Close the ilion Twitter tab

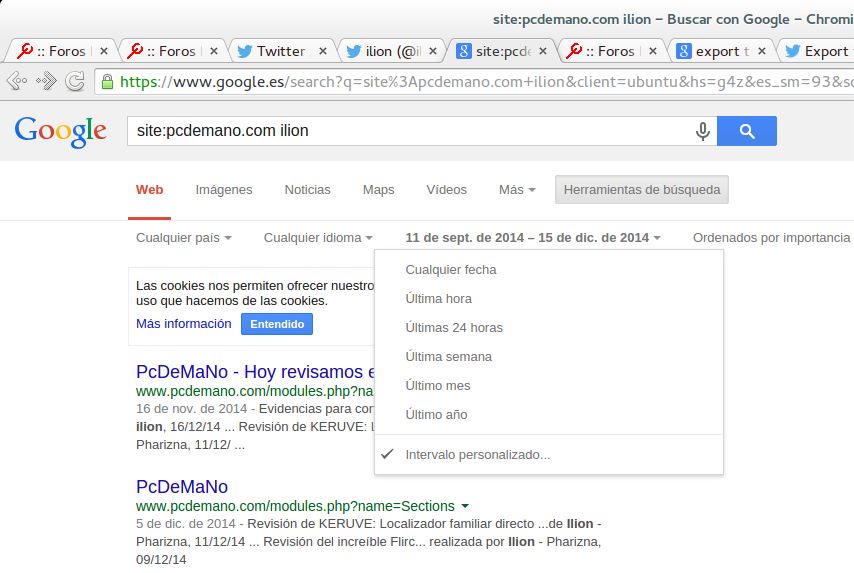coord(433,51)
